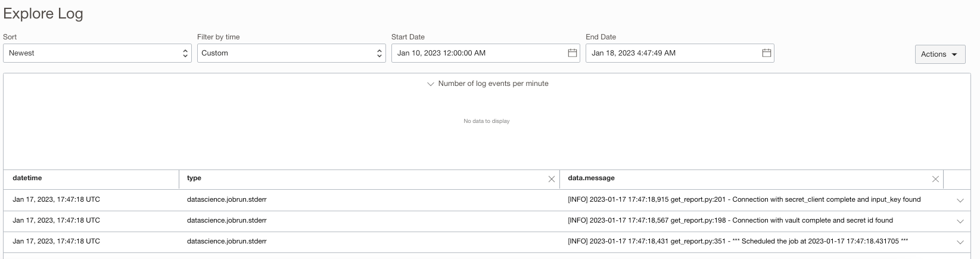The height and width of the screenshot is (259, 980).
Task: Click the type column header
Action: pyautogui.click(x=194, y=178)
